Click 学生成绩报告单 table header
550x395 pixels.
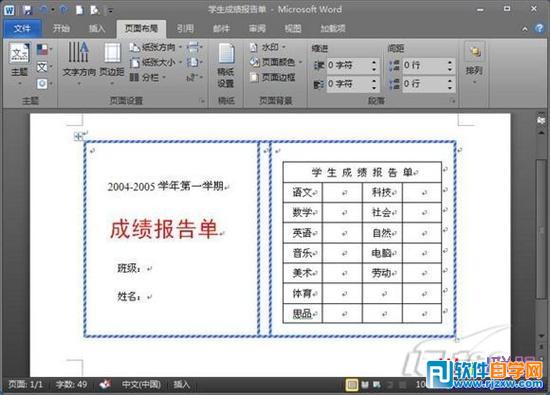pos(362,172)
